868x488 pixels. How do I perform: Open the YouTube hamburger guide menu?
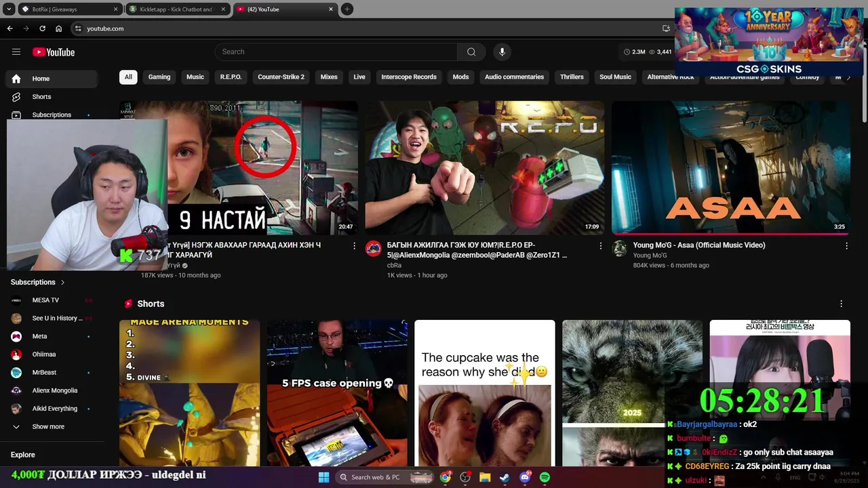pyautogui.click(x=16, y=52)
